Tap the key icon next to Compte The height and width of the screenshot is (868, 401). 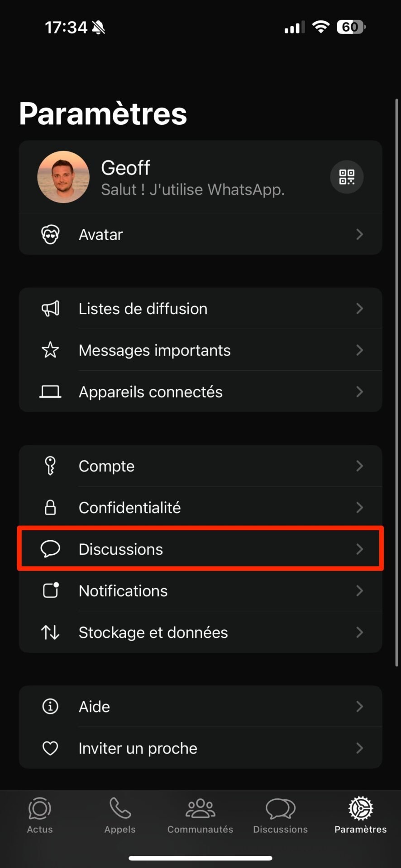(x=50, y=466)
